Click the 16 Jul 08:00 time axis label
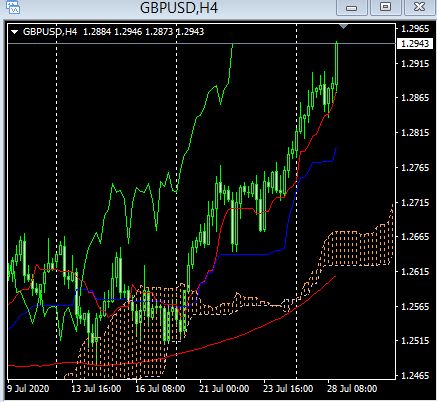437x402 pixels. tap(160, 389)
